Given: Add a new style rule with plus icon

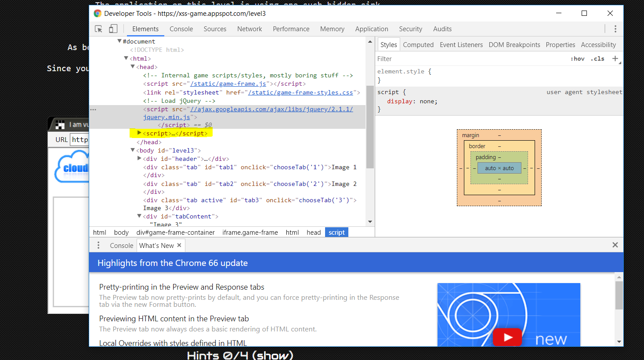Looking at the screenshot, I should click(615, 58).
